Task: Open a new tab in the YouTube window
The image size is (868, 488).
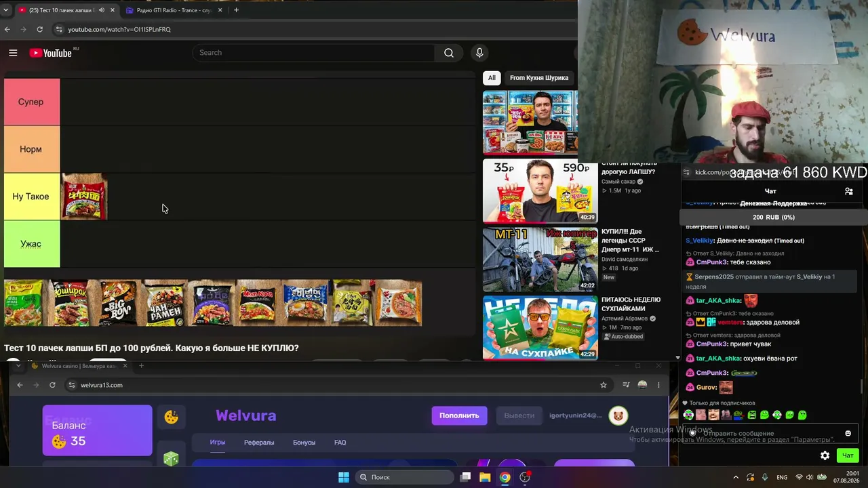Action: click(236, 10)
